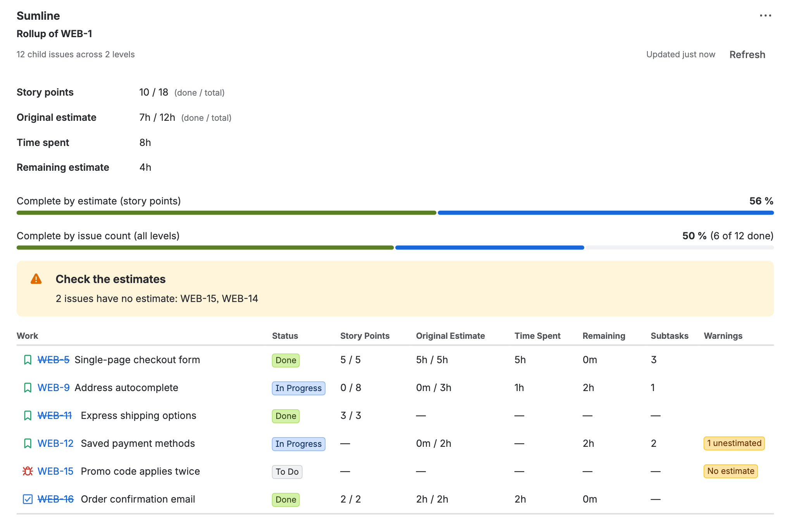
Task: Click the story points progress bar
Action: [395, 213]
